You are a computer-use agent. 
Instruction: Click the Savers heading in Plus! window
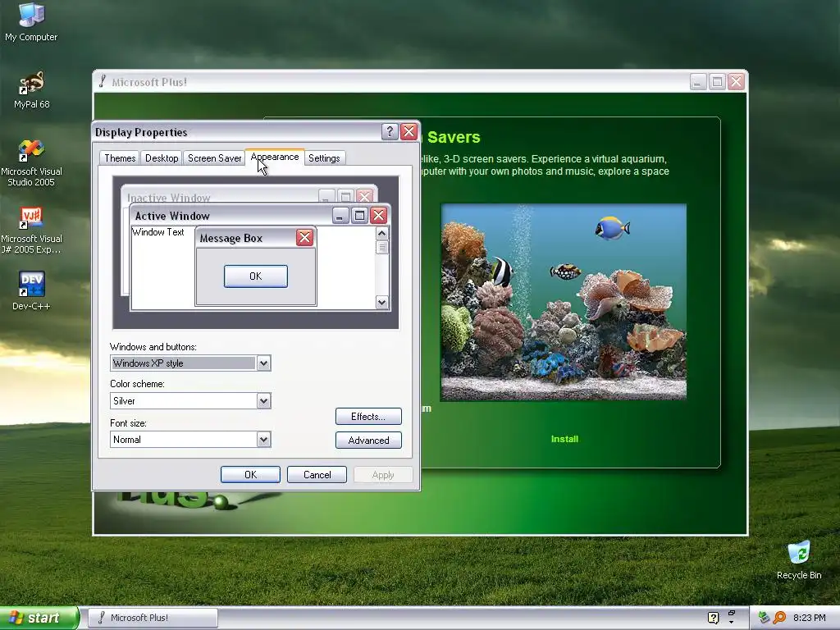pos(453,137)
